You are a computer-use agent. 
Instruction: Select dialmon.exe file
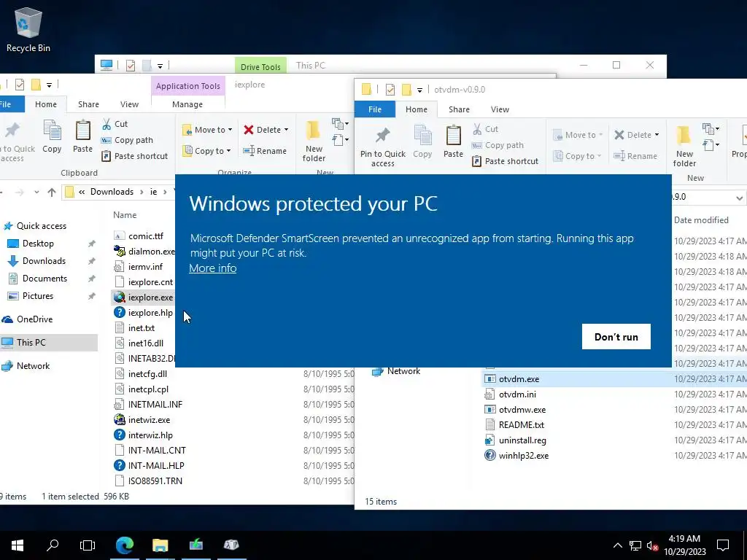point(152,252)
